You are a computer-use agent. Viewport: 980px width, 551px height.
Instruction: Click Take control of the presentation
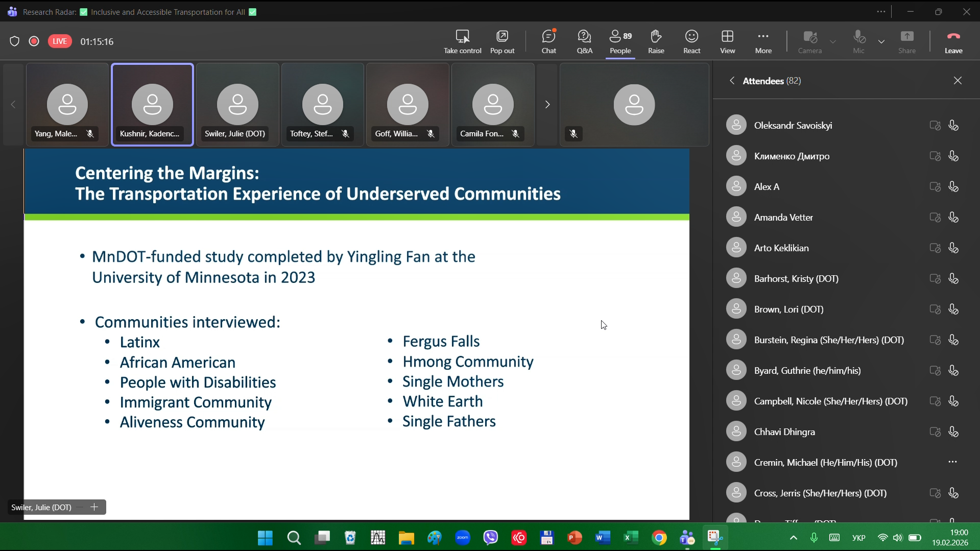tap(462, 41)
